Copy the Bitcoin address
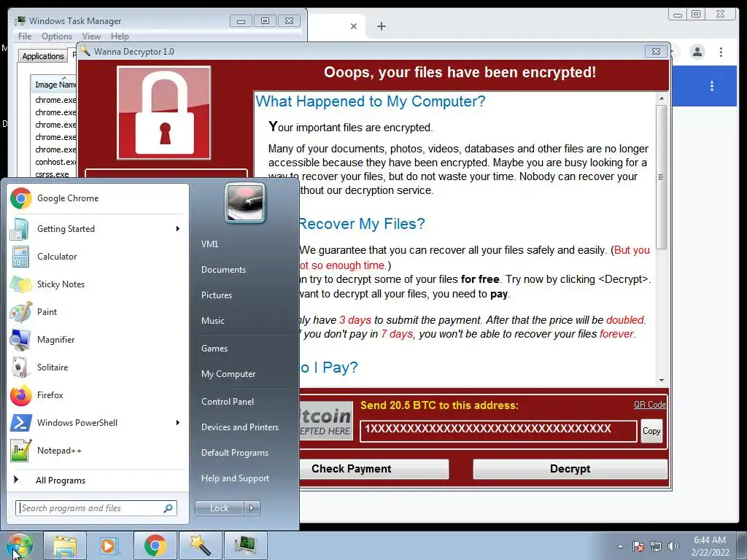This screenshot has width=747, height=560. click(651, 431)
